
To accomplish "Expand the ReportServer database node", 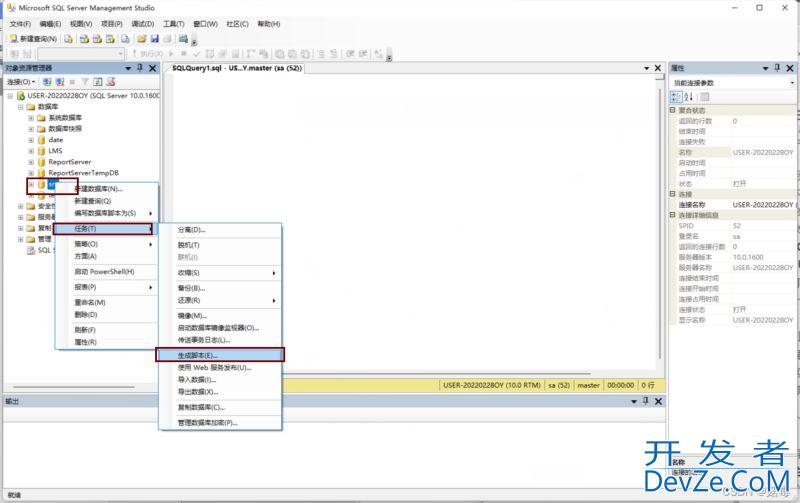I will (31, 162).
